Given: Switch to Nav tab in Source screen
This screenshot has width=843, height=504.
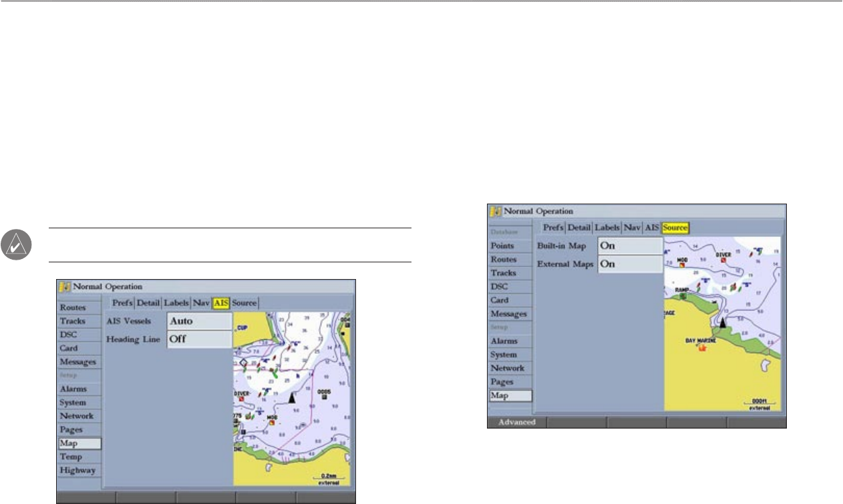Looking at the screenshot, I should click(x=633, y=228).
